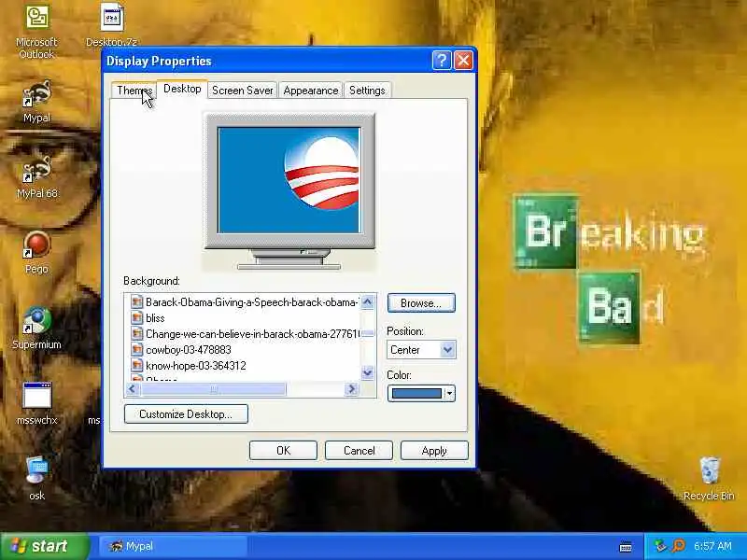747x560 pixels.
Task: Click the image icon beside cowboy-03-478883
Action: [x=136, y=349]
